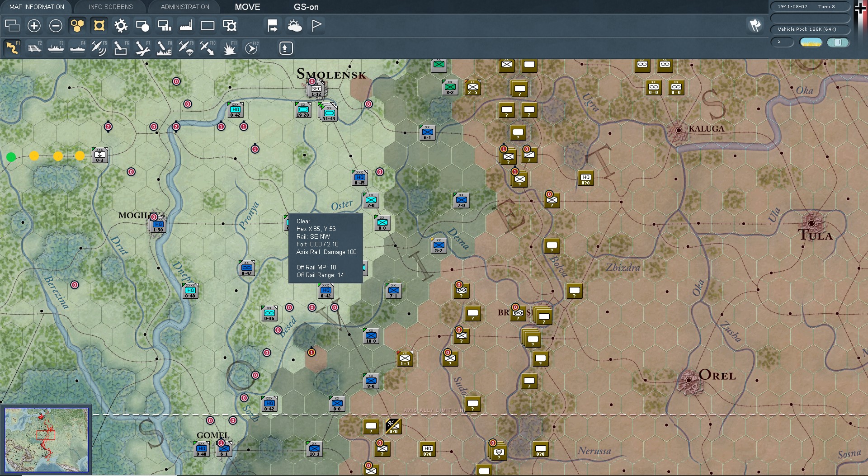Select the 51-43 unit stack near Smolensk
This screenshot has height=476, width=868.
click(x=328, y=112)
